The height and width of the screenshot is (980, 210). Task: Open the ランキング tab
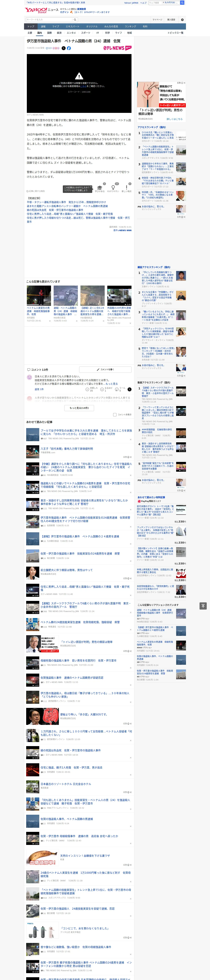pyautogui.click(x=130, y=27)
